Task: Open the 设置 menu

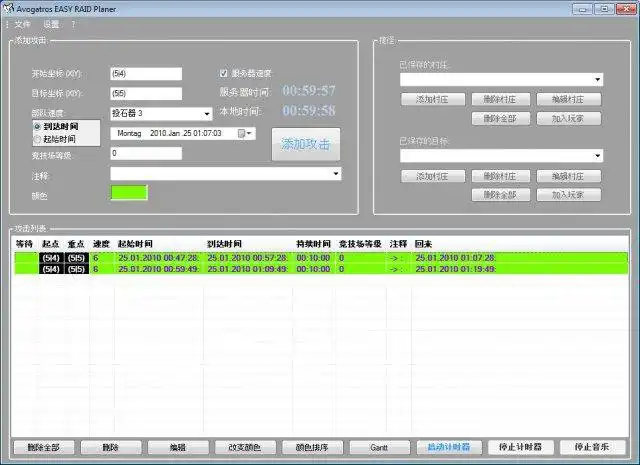Action: [51, 24]
